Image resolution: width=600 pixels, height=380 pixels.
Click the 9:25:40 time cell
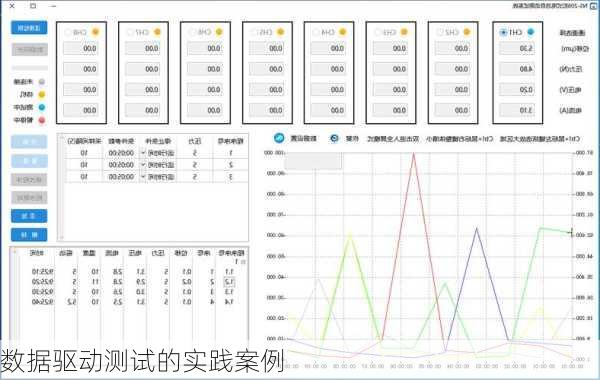43,302
